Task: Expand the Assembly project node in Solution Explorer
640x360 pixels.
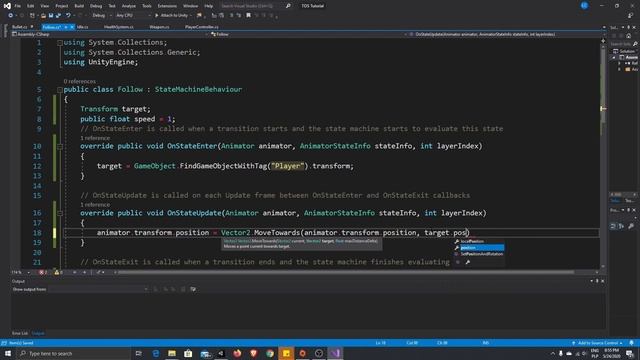Action: [x=613, y=58]
